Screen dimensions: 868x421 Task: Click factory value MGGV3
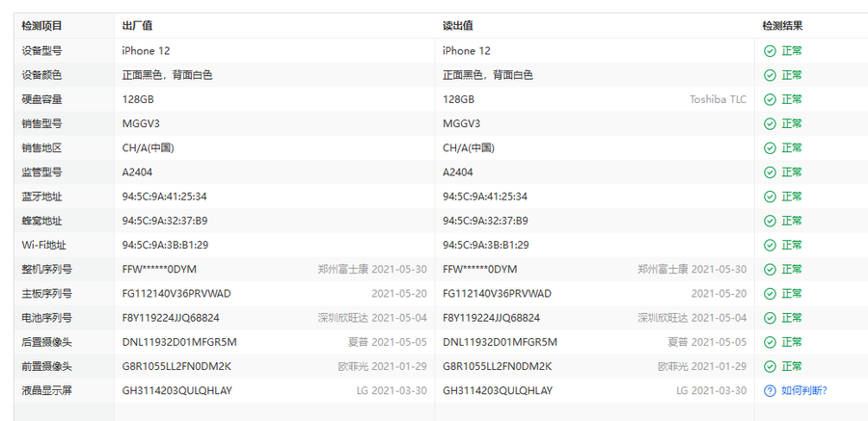pyautogui.click(x=141, y=124)
